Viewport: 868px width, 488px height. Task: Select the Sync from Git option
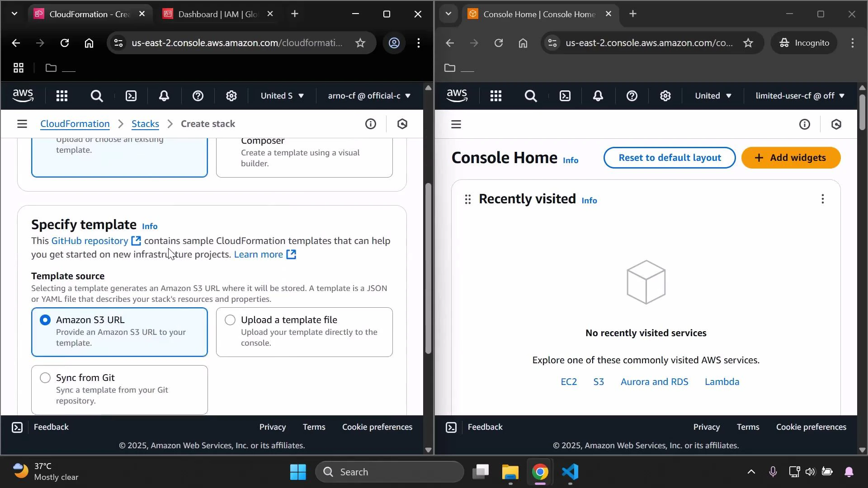click(x=45, y=378)
